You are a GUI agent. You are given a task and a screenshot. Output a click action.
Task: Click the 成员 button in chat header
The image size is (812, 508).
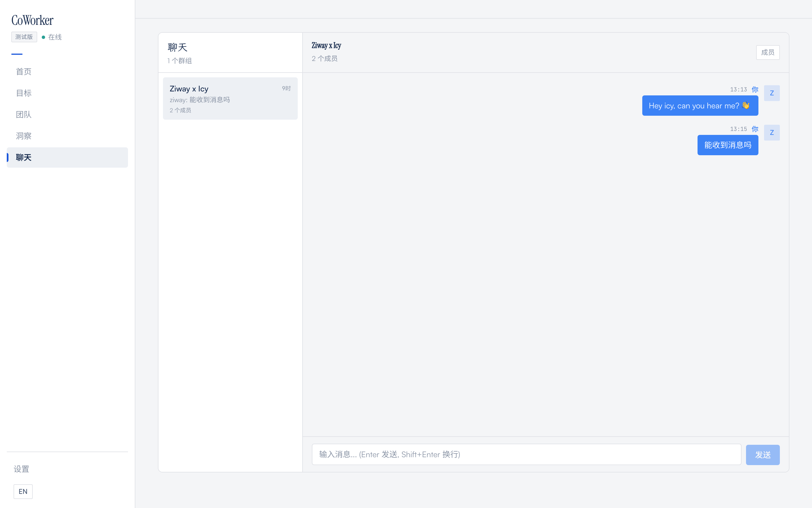768,52
